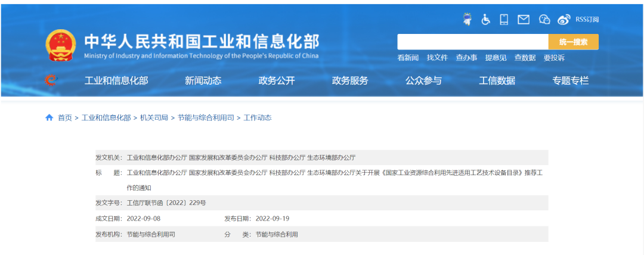
Task: Click the home icon in breadcrumb
Action: [x=49, y=118]
